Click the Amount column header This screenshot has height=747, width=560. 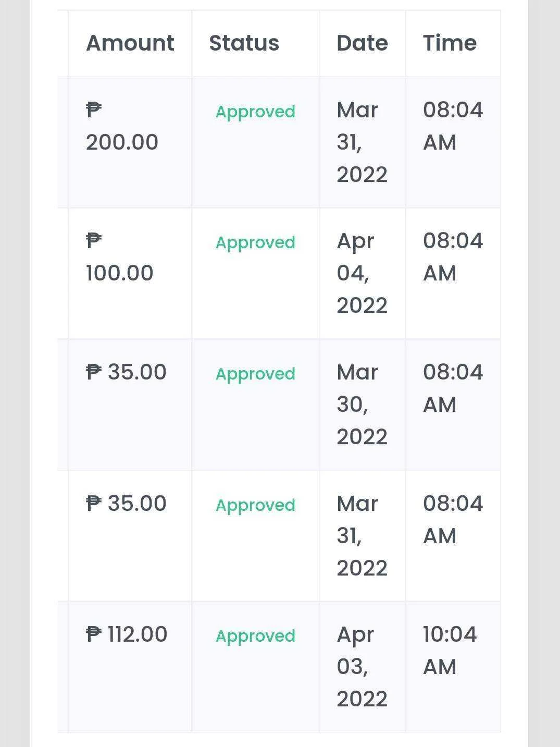(130, 43)
